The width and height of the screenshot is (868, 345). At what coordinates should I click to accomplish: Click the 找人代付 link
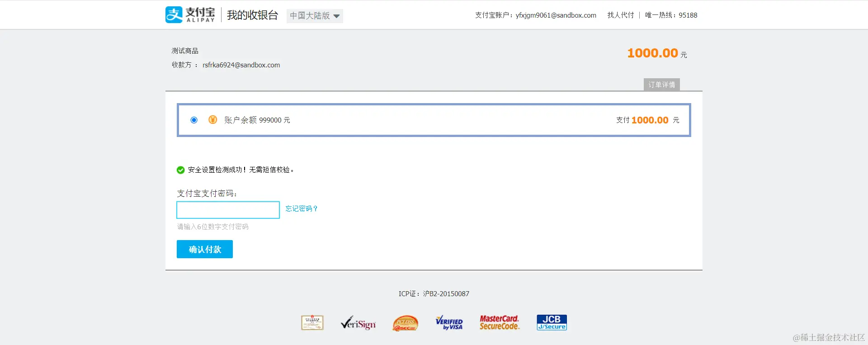(x=621, y=15)
